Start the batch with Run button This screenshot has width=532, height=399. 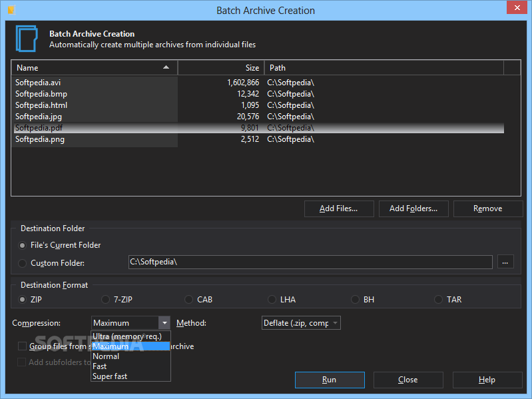click(330, 380)
